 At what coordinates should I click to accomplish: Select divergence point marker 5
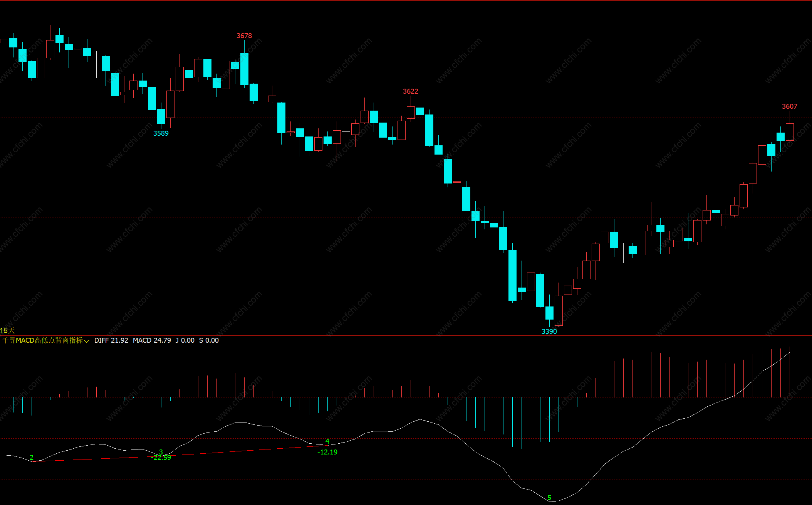pyautogui.click(x=549, y=498)
